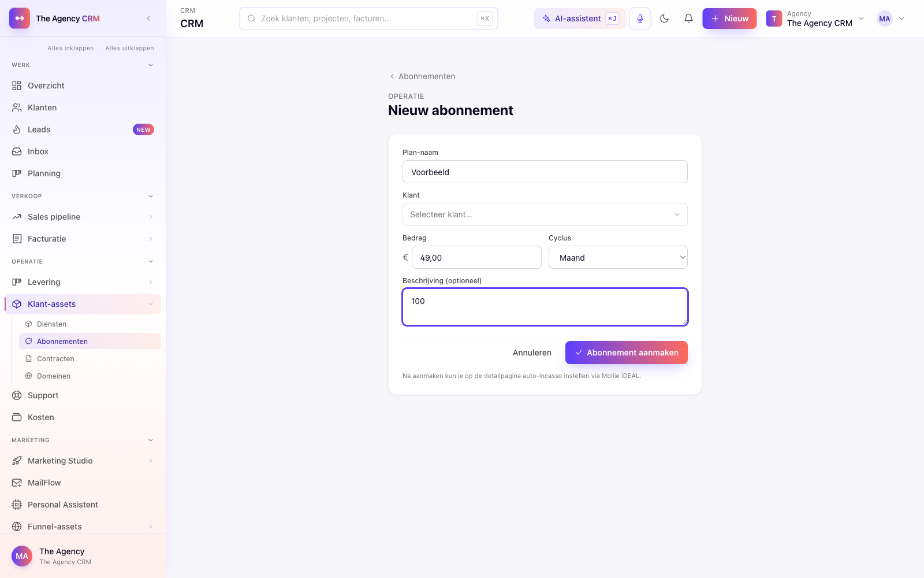Open Abonnementen sub-item in sidebar
924x578 pixels.
click(x=90, y=342)
